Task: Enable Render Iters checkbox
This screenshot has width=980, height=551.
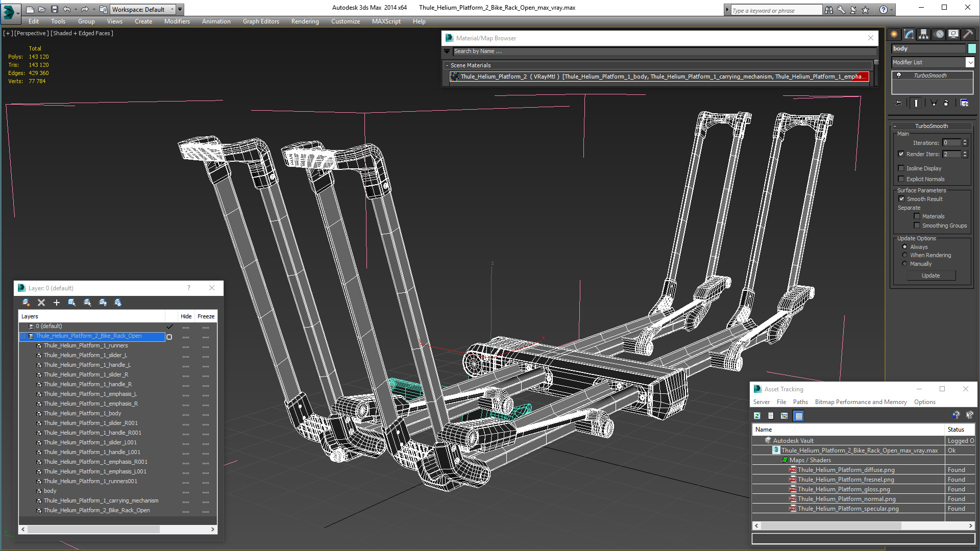Action: coord(901,154)
